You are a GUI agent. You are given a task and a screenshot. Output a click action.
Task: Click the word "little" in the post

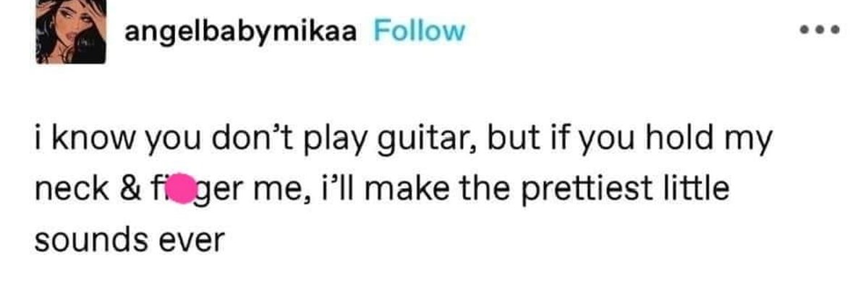[694, 189]
